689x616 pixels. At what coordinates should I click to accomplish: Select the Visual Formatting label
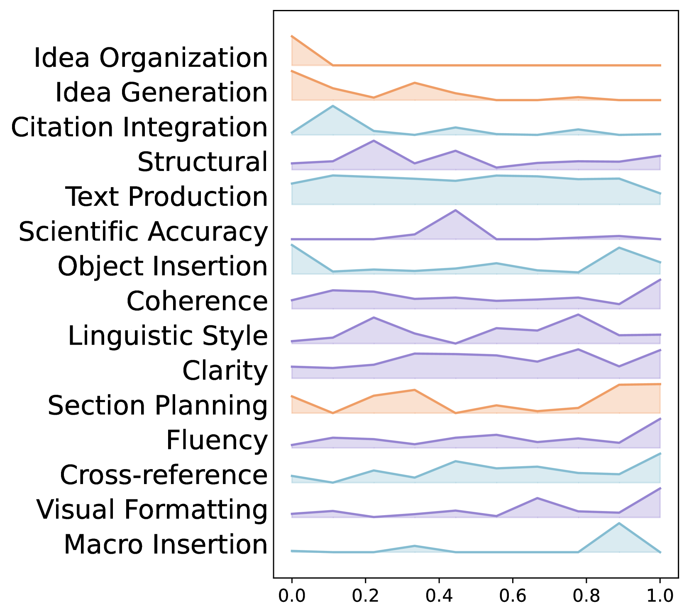pos(152,509)
